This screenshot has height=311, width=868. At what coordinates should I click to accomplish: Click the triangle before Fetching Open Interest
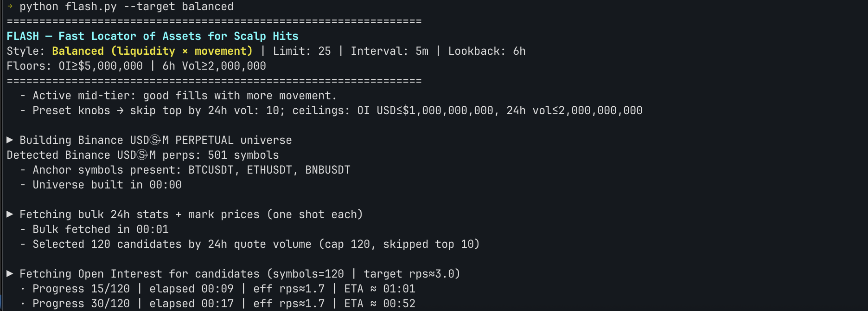point(10,273)
